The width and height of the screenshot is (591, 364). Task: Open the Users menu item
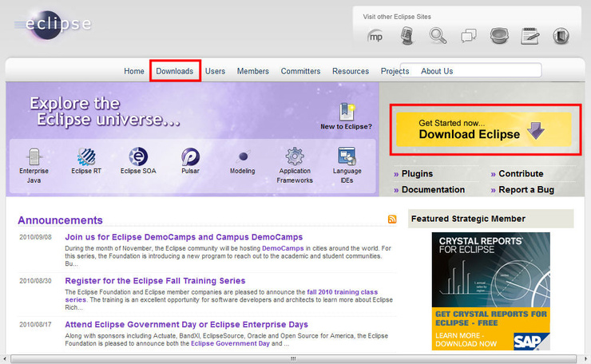[215, 71]
